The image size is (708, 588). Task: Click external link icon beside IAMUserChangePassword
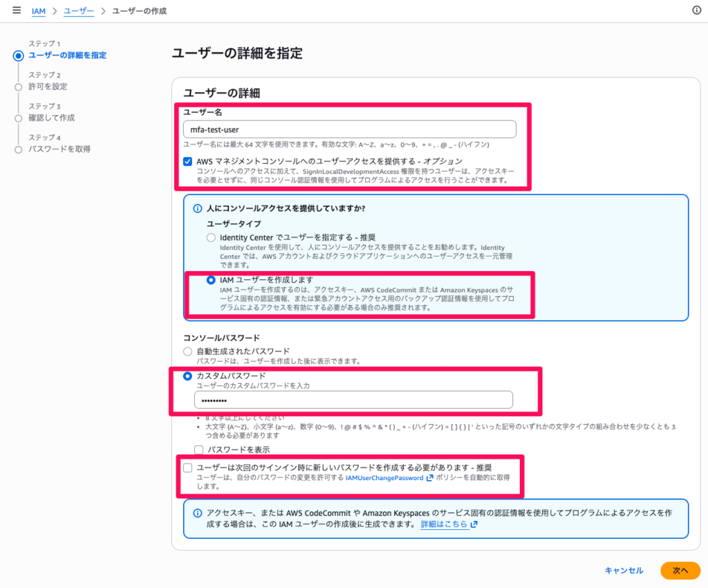tap(430, 477)
